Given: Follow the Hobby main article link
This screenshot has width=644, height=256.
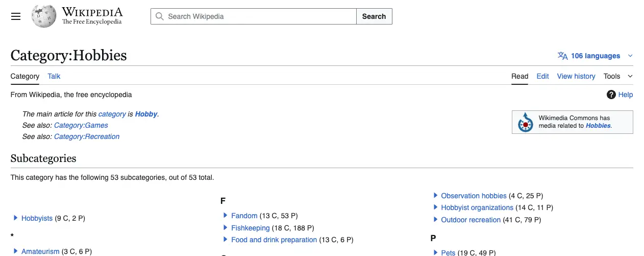Looking at the screenshot, I should [x=146, y=114].
